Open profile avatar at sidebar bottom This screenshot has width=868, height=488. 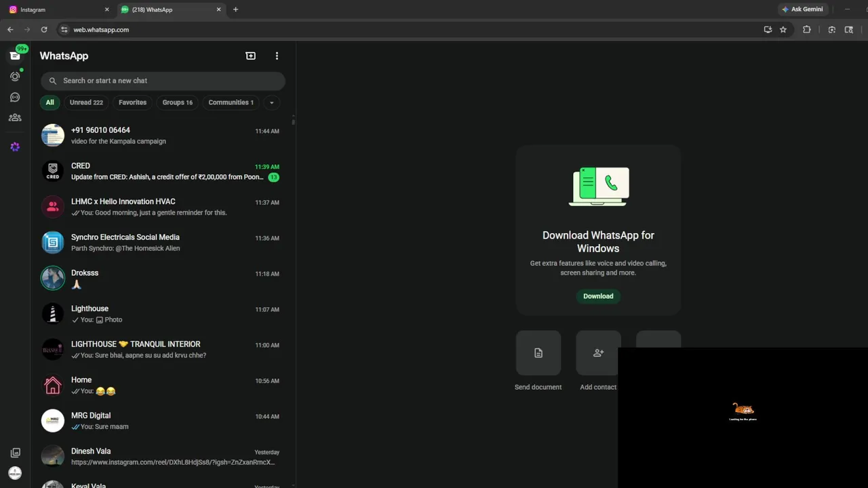[15, 473]
